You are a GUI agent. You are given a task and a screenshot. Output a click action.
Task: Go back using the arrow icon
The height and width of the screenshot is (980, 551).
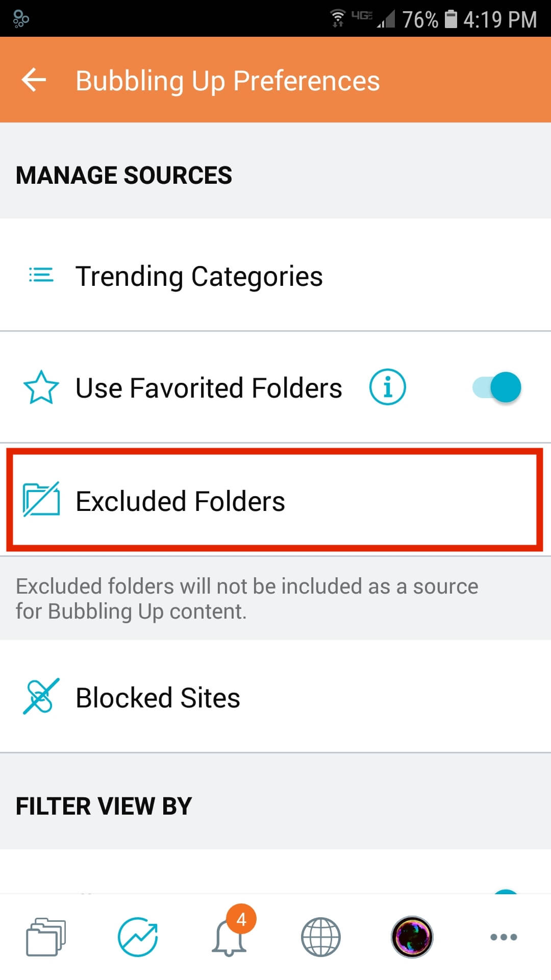[x=34, y=80]
